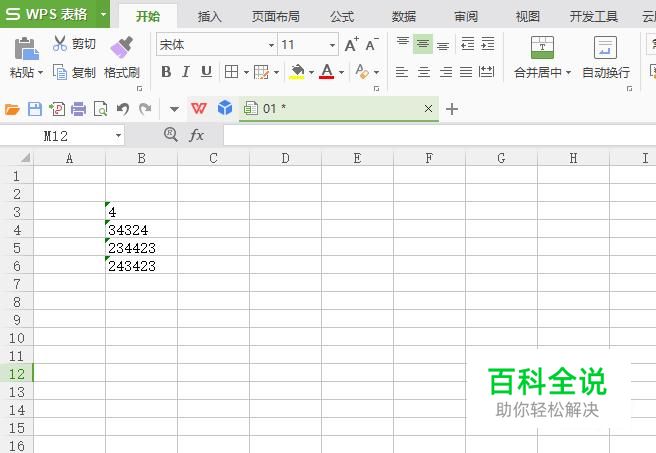Click the export to PDF icon

click(x=57, y=109)
